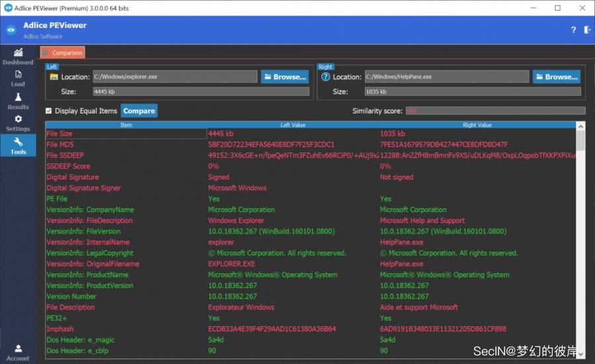This screenshot has width=595, height=364.
Task: Click the exit icon in header
Action: [x=587, y=30]
